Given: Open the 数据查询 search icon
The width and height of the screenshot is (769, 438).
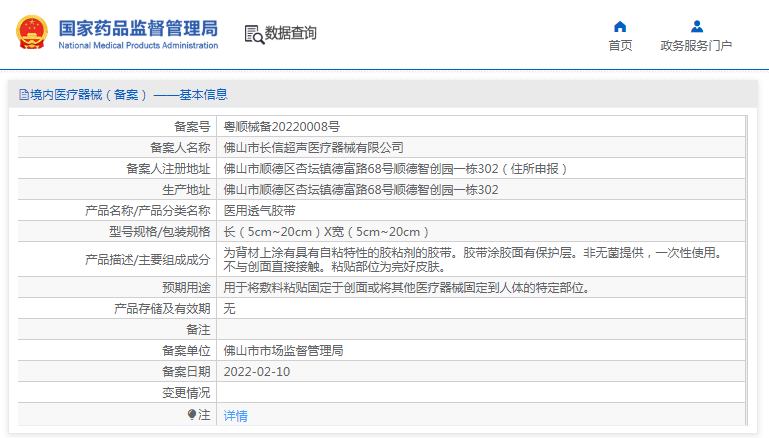Looking at the screenshot, I should point(254,34).
